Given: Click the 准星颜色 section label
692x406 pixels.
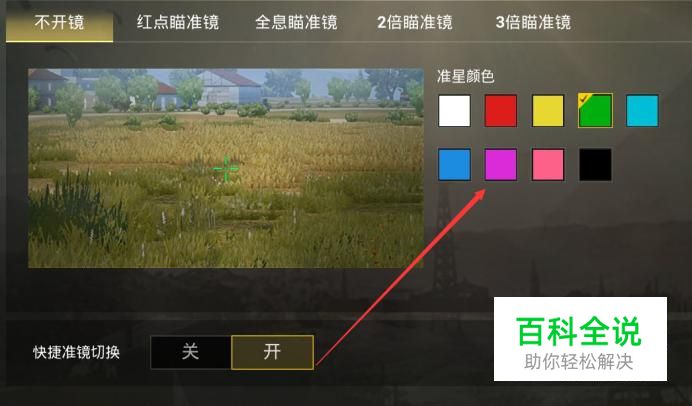Looking at the screenshot, I should click(466, 76).
